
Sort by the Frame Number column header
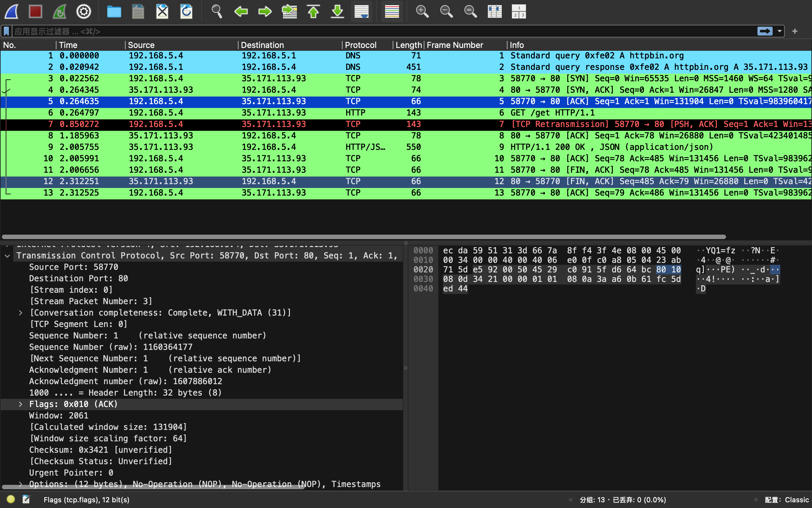(x=465, y=45)
